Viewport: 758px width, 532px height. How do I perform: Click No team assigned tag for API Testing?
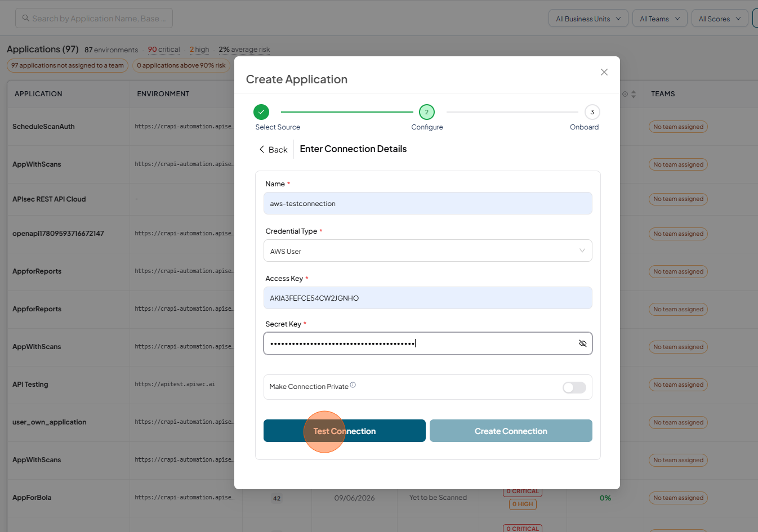[679, 385]
